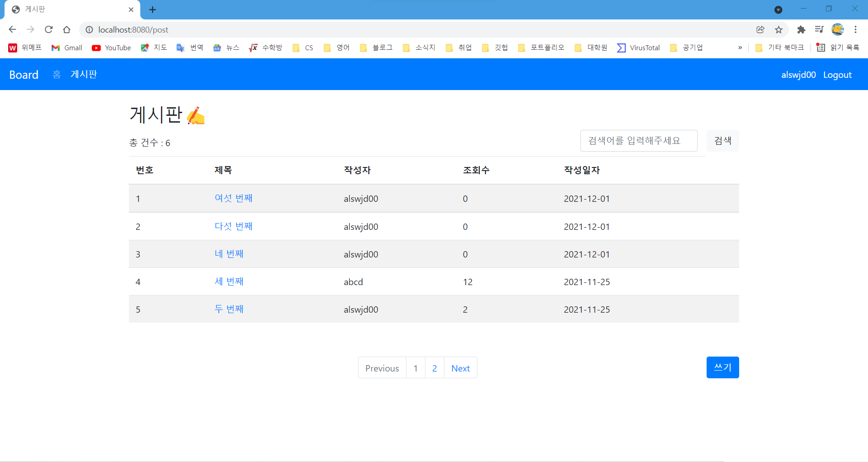Open the post titled 다섯 번째
Viewport: 868px width, 462px height.
[234, 226]
